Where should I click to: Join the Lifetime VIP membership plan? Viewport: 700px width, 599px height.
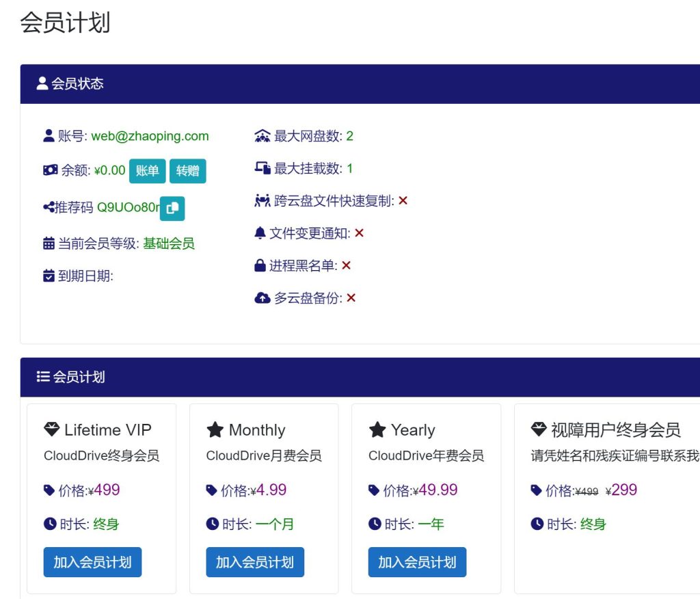92,562
